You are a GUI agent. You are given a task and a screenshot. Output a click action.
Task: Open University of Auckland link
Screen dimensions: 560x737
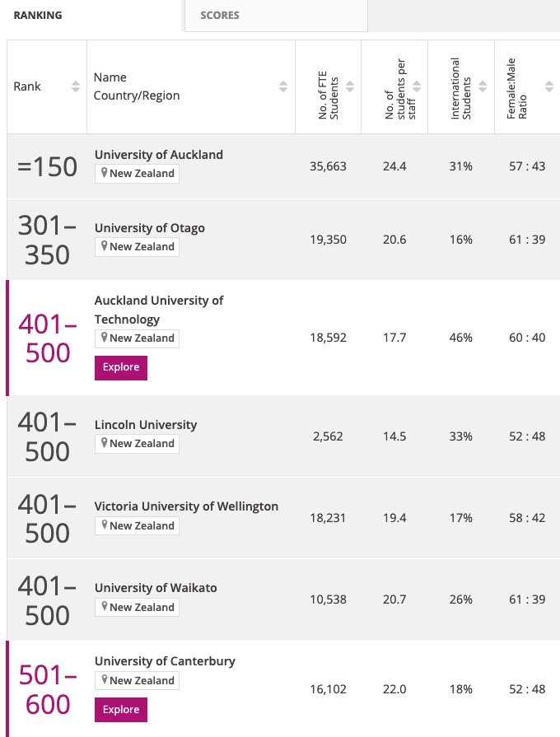pos(159,155)
